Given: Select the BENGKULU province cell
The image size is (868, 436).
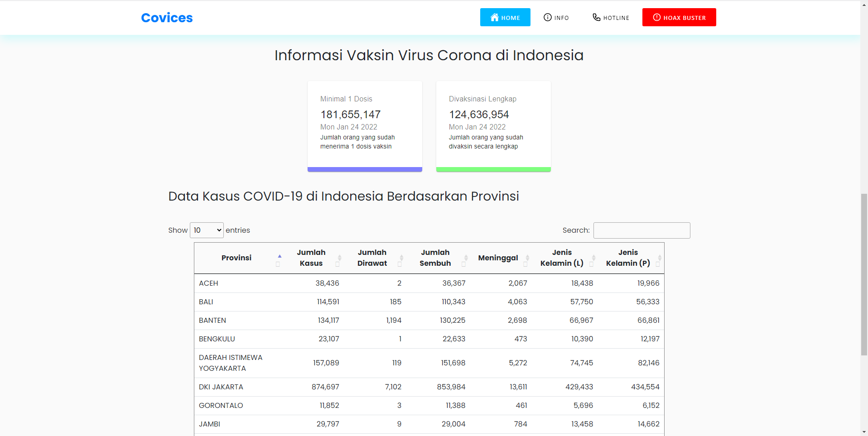Looking at the screenshot, I should [x=240, y=339].
